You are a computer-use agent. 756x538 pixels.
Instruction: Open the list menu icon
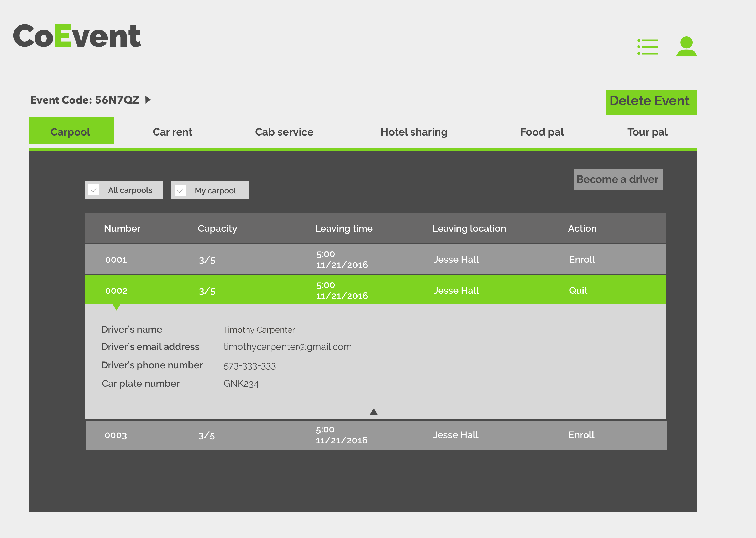(x=648, y=47)
